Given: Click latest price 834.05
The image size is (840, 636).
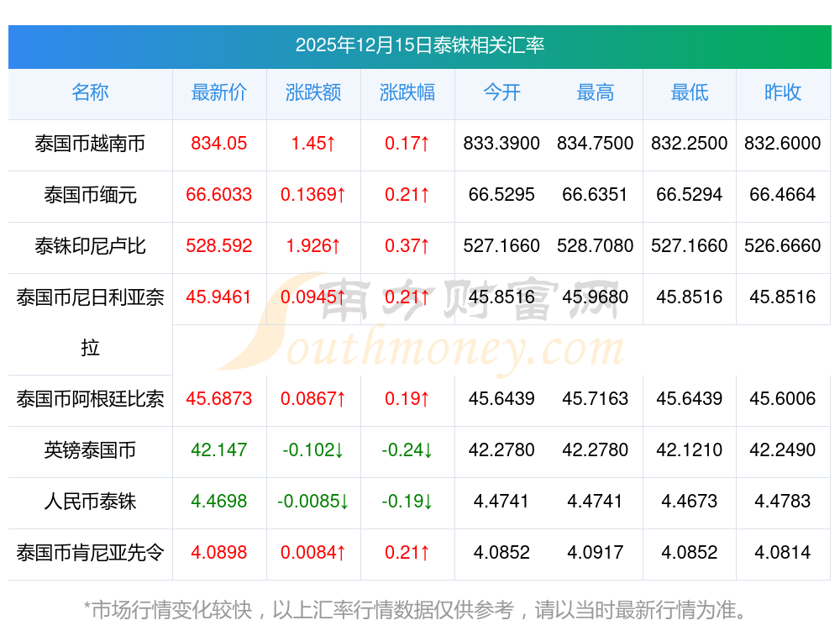Looking at the screenshot, I should coord(219,144).
